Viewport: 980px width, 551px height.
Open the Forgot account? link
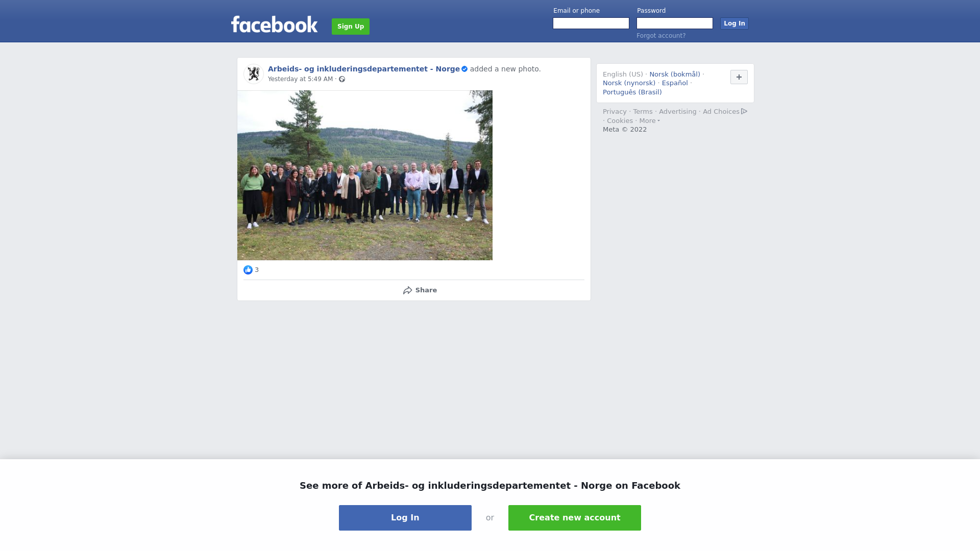(661, 36)
